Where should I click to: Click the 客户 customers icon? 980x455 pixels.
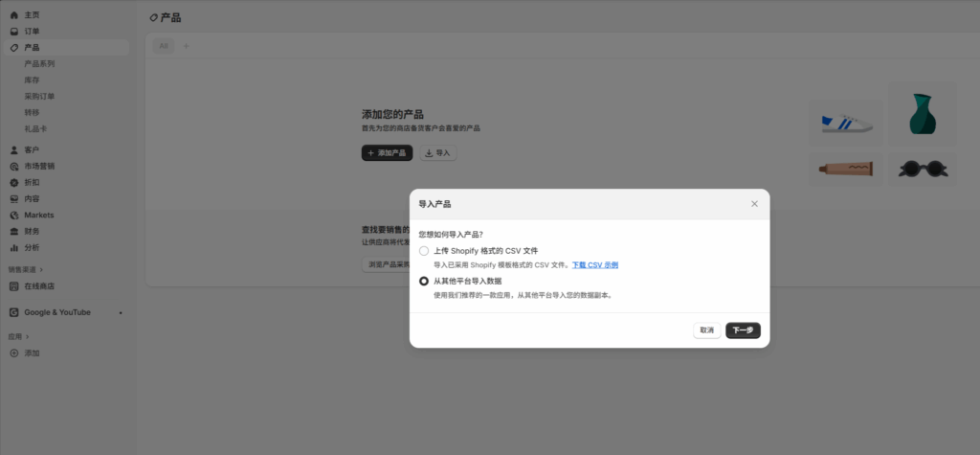13,149
